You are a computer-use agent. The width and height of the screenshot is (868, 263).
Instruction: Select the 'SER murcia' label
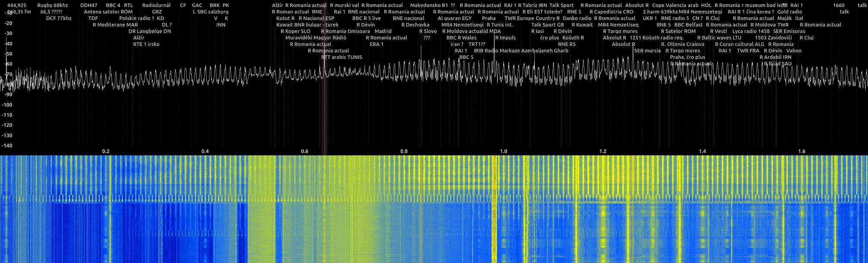[x=648, y=51]
